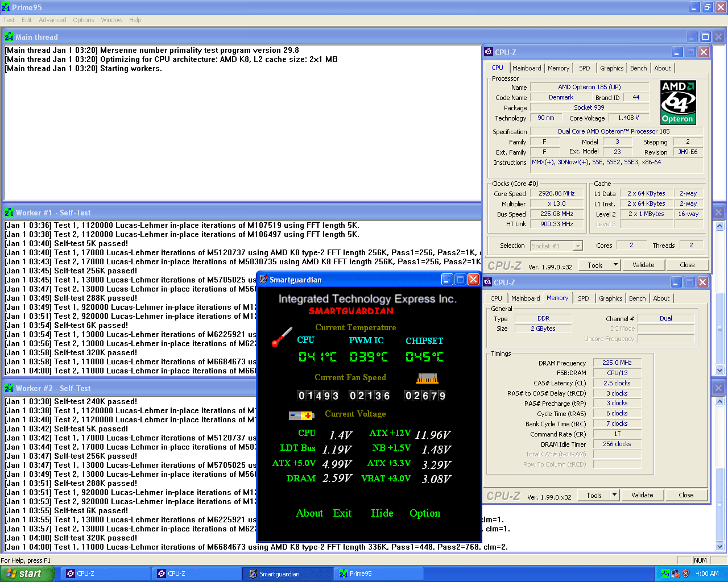Select About tab in upper CPU-Z
The image size is (728, 582).
(662, 68)
